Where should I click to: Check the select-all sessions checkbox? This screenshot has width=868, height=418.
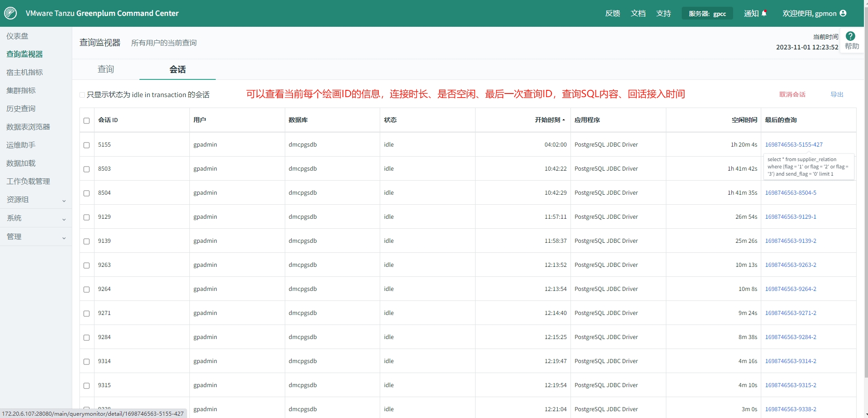click(86, 120)
